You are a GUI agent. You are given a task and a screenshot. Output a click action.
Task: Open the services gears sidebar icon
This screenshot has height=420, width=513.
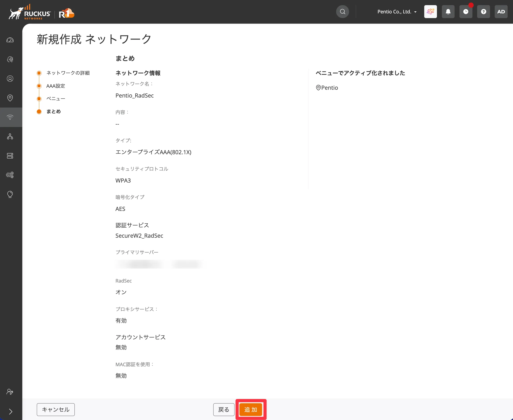(x=10, y=175)
